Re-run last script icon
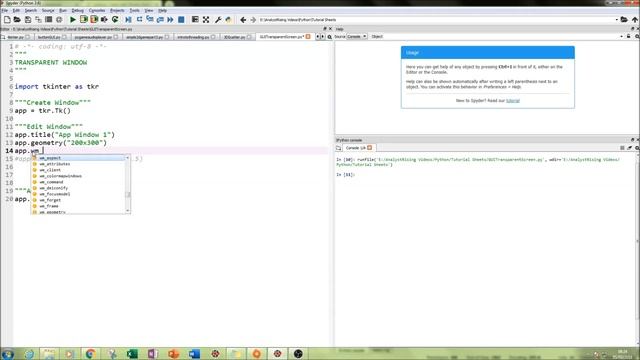The height and width of the screenshot is (360, 640). (x=115, y=20)
